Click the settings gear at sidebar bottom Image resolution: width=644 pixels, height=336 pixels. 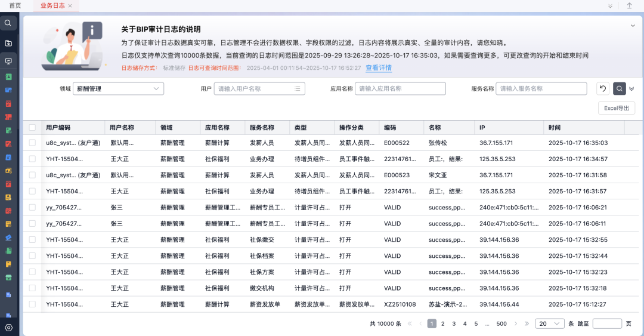pos(8,328)
